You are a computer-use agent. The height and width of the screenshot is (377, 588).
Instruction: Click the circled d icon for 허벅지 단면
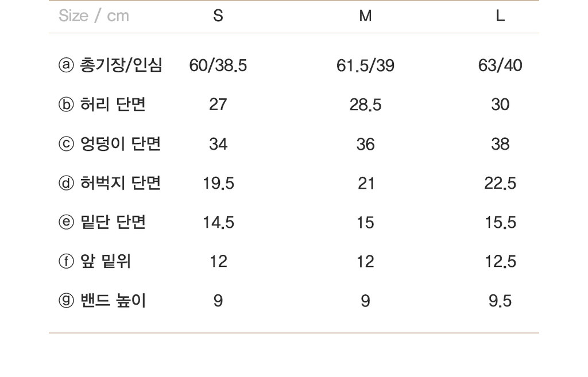click(66, 183)
